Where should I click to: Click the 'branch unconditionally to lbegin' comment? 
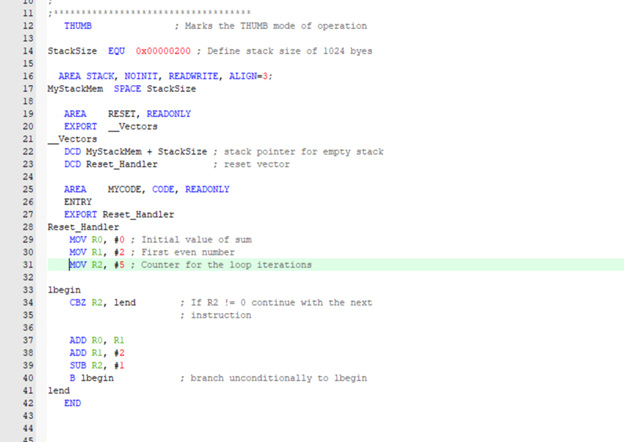(273, 378)
